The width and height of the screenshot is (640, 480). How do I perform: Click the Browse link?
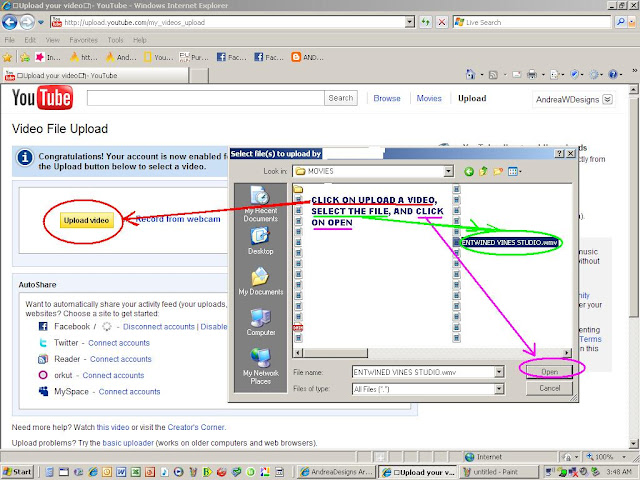[x=387, y=98]
